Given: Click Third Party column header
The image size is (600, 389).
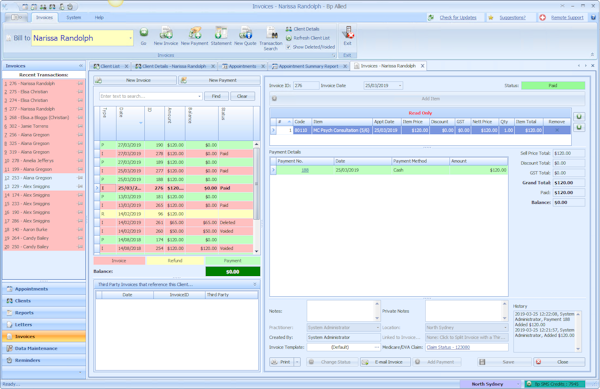Looking at the screenshot, I should coord(232,295).
